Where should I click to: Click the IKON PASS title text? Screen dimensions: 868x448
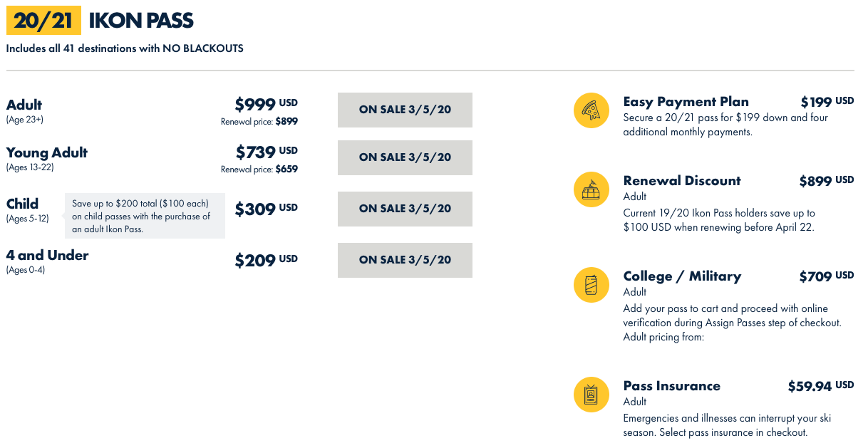(141, 21)
